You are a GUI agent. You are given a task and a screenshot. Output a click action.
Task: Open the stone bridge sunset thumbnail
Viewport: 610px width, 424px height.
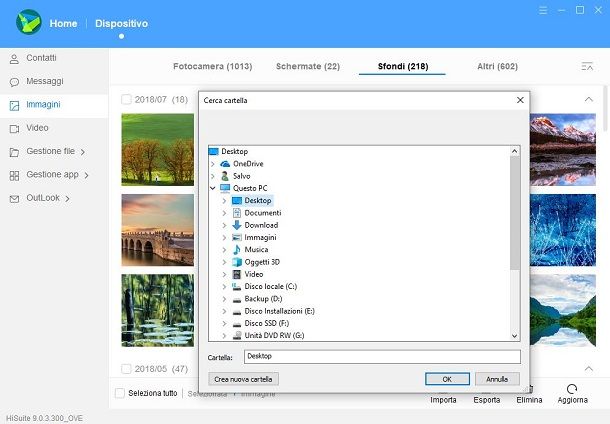158,230
